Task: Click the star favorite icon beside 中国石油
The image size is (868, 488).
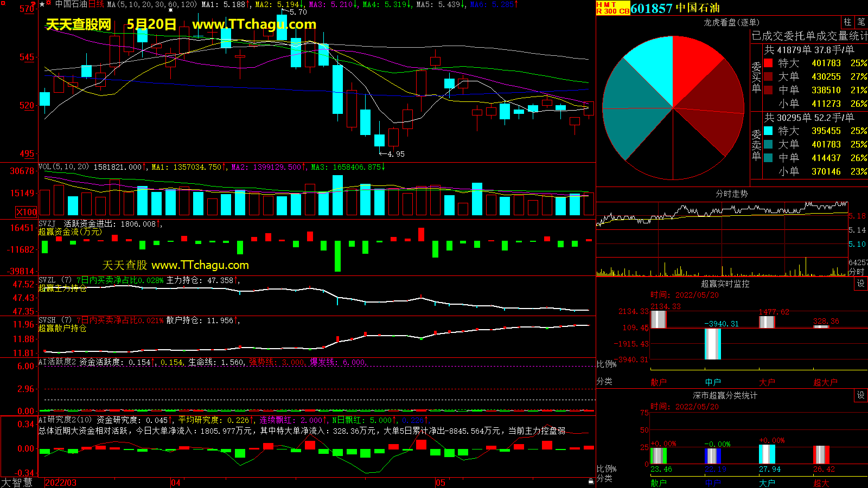Action: pyautogui.click(x=42, y=4)
